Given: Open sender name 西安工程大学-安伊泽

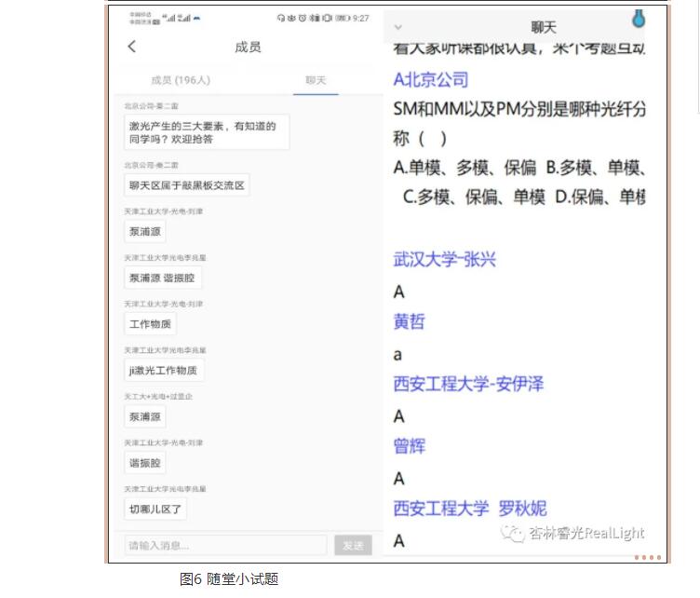Looking at the screenshot, I should pos(468,384).
